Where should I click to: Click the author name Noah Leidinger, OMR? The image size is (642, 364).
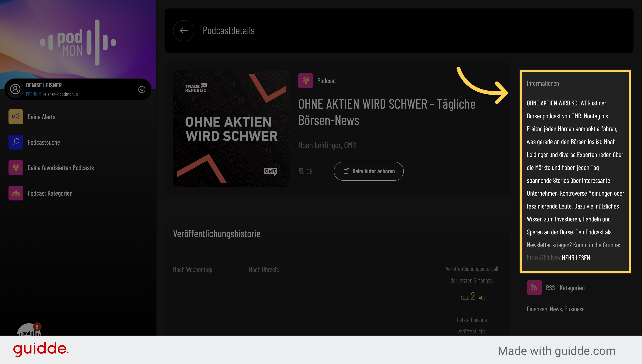coord(327,145)
